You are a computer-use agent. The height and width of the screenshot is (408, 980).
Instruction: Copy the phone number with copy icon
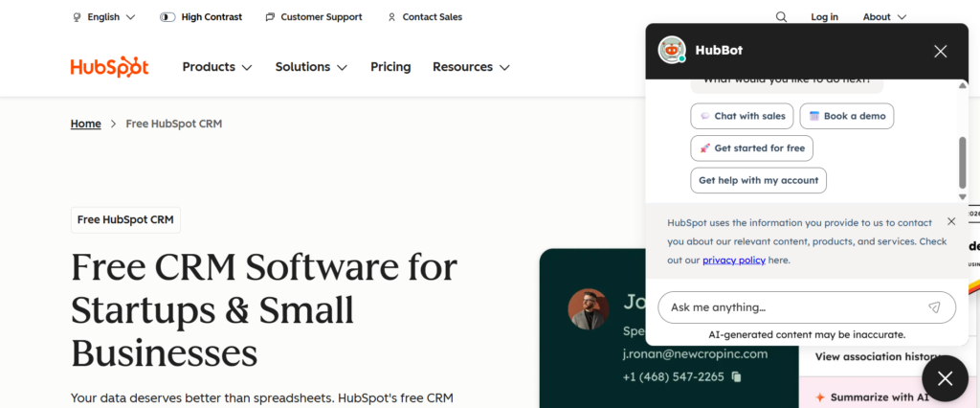point(736,377)
